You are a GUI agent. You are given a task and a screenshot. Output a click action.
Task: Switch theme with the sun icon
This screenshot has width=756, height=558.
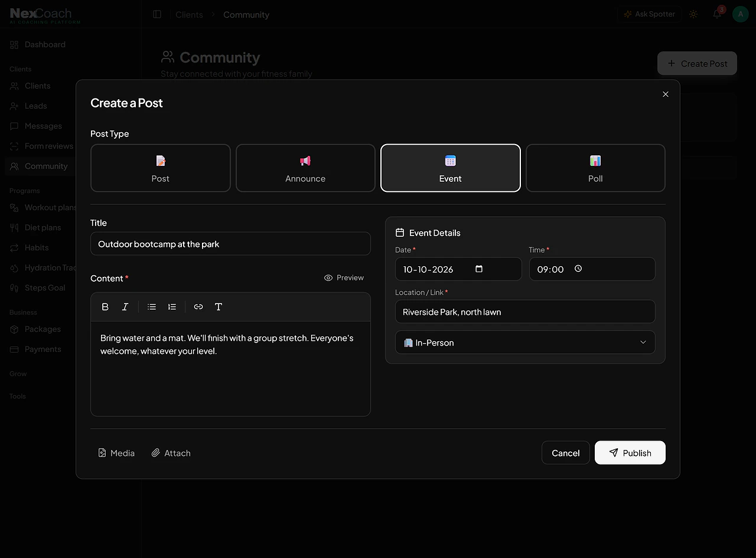pos(693,14)
